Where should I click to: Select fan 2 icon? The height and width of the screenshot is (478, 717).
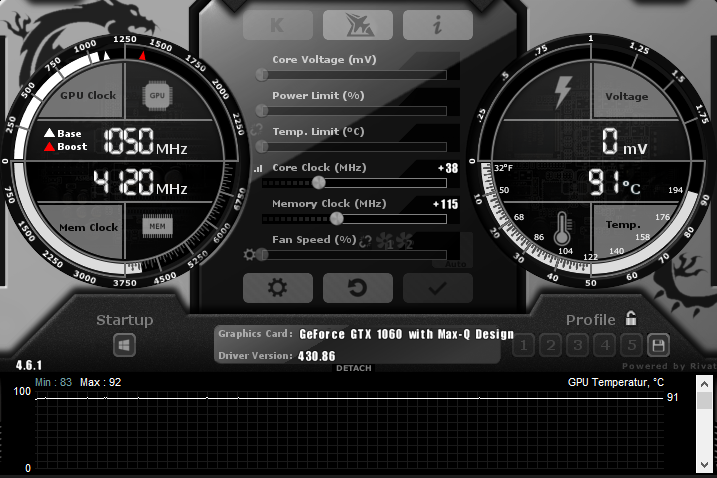pos(405,241)
